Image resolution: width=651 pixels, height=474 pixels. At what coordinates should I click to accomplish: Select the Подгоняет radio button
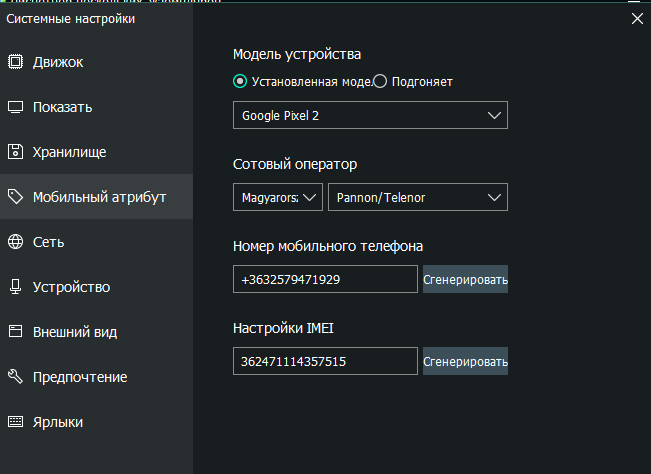pos(380,82)
